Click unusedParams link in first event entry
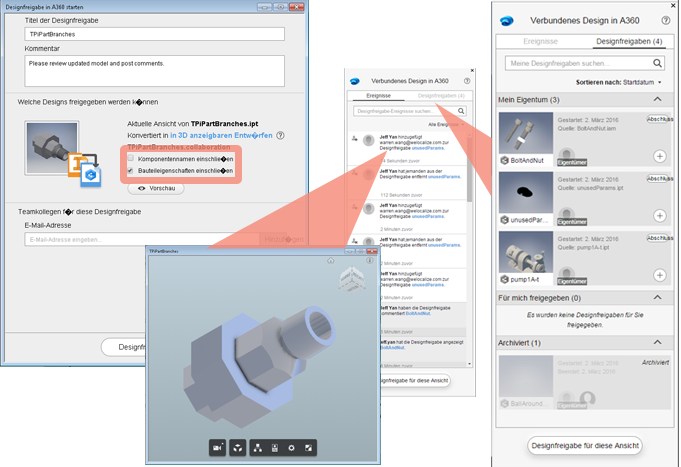Screen dimensions: 681x467 coord(428,148)
